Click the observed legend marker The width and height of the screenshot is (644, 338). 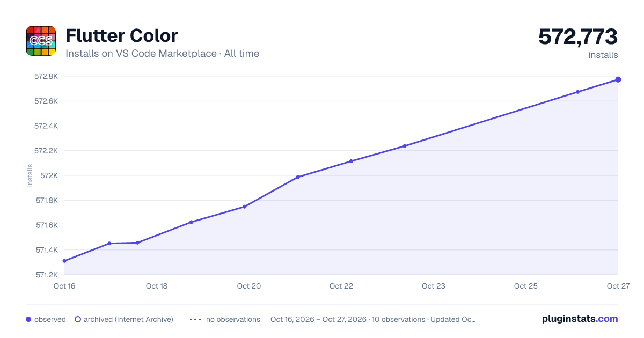coord(28,319)
